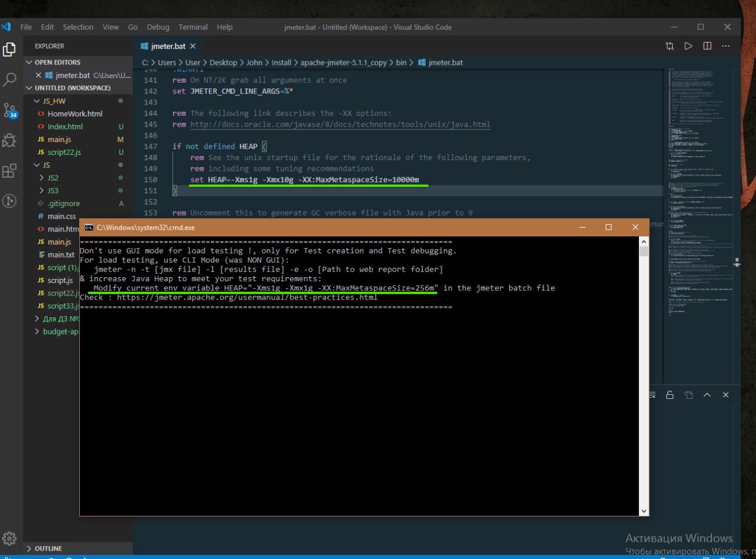Click the open log file icon in panel
Viewport: 756px width, 559px height.
pyautogui.click(x=688, y=395)
